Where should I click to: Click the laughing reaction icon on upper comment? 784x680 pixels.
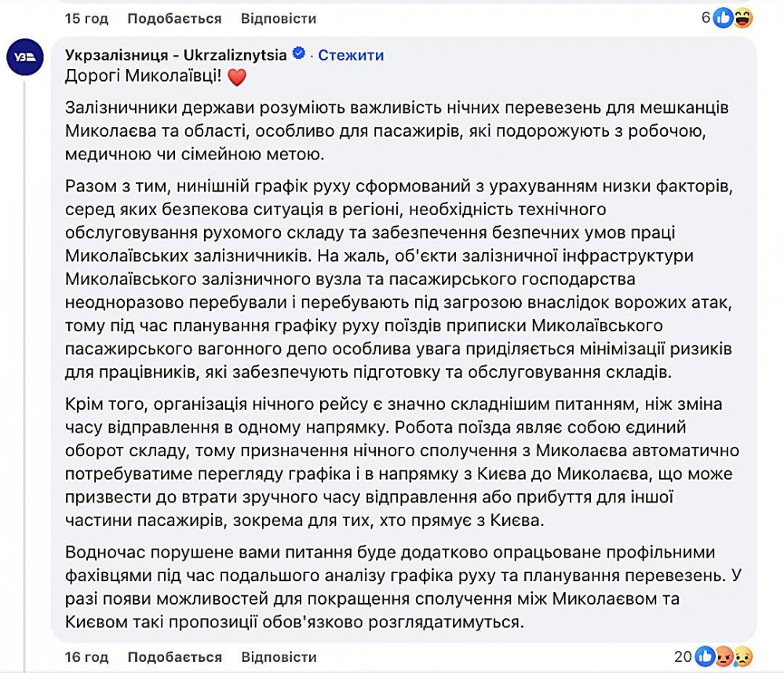click(x=743, y=19)
